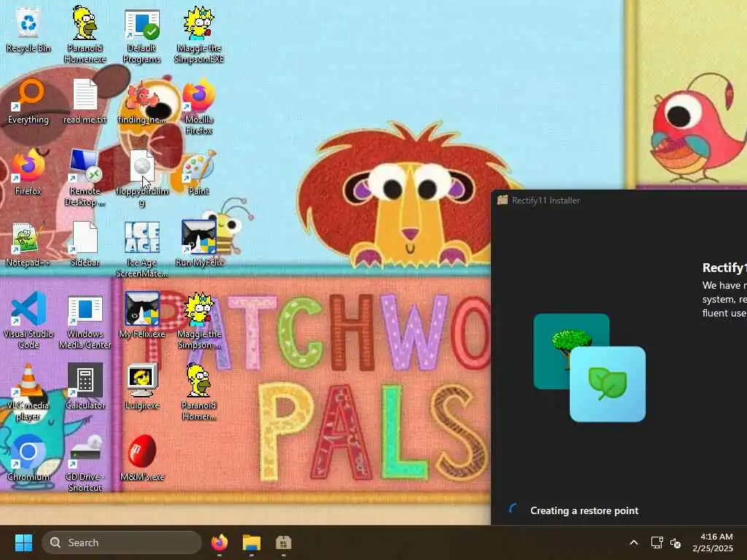Screen dimensions: 747x560
Task: Launch Paranoid Homer.exe in the top row
Action: click(85, 34)
